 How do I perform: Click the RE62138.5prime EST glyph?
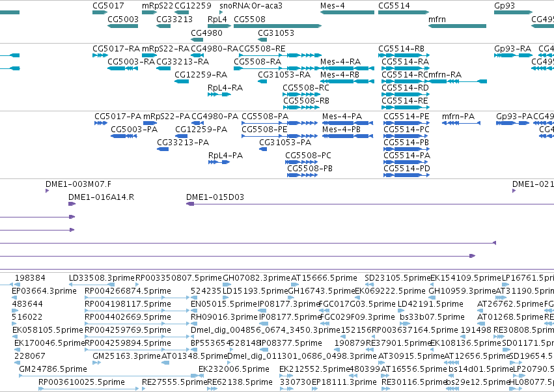212,389
